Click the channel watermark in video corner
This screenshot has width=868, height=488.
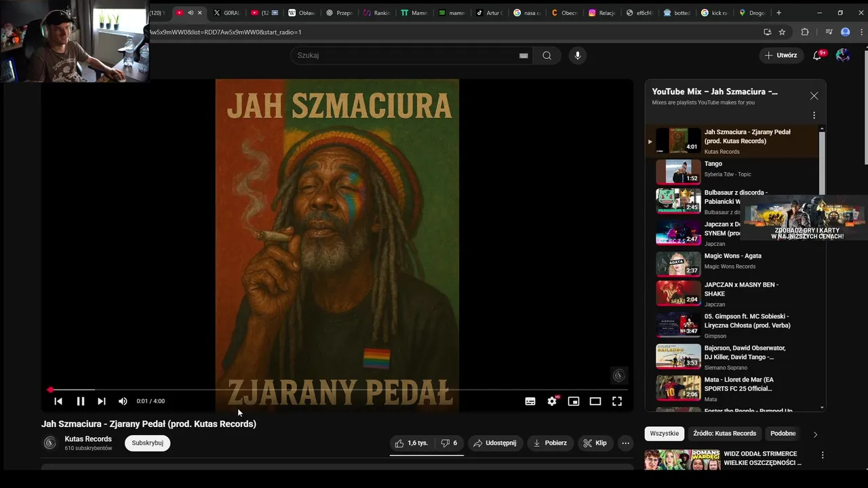pyautogui.click(x=618, y=375)
